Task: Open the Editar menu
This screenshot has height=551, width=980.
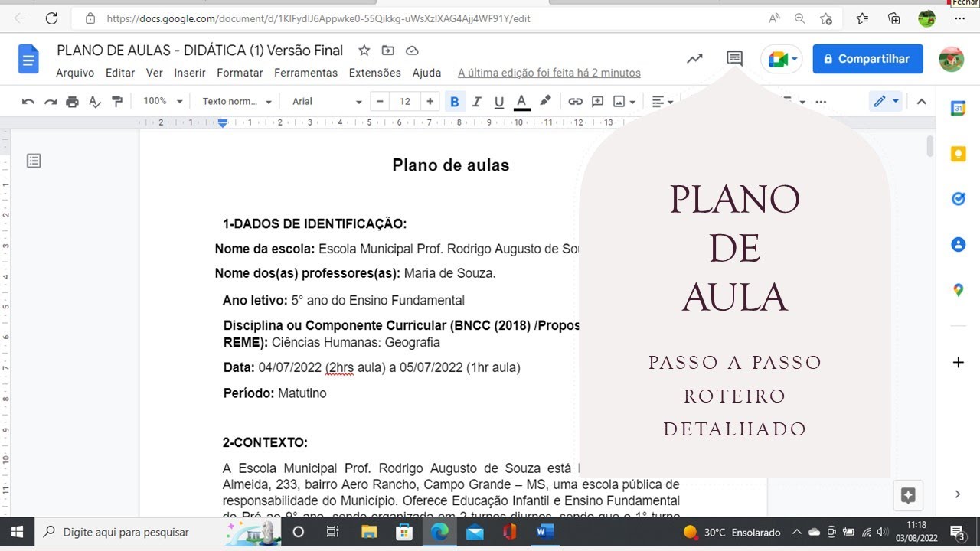Action: (x=120, y=73)
